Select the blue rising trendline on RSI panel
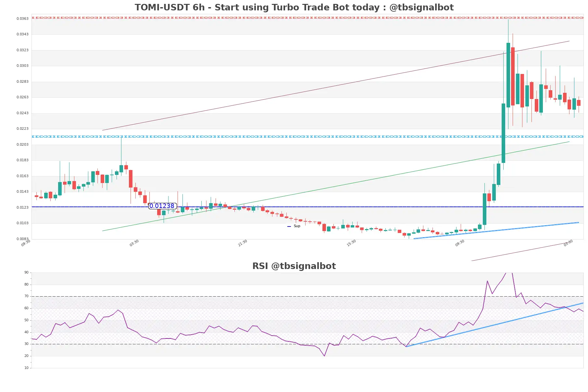588x392 pixels. tap(494, 325)
